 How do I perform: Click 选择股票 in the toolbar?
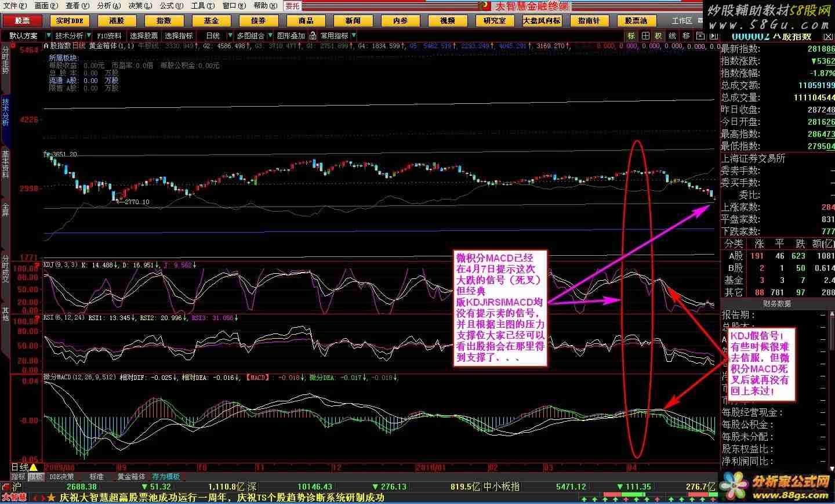coord(144,35)
